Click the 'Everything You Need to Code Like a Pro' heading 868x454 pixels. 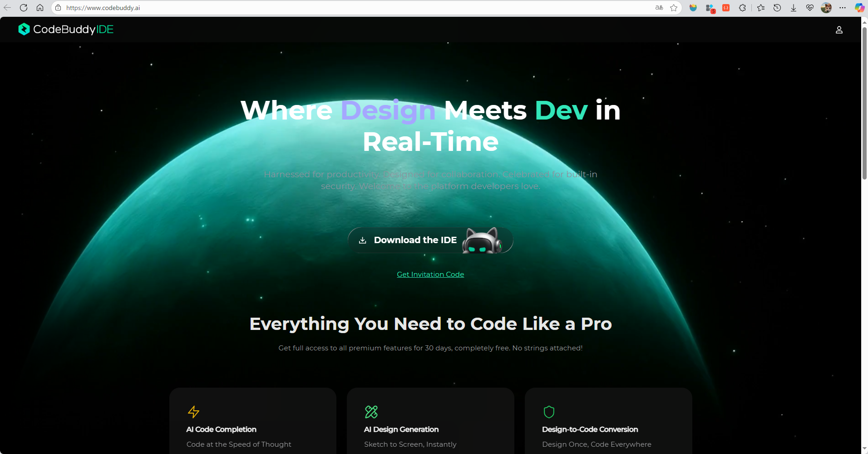click(x=431, y=324)
